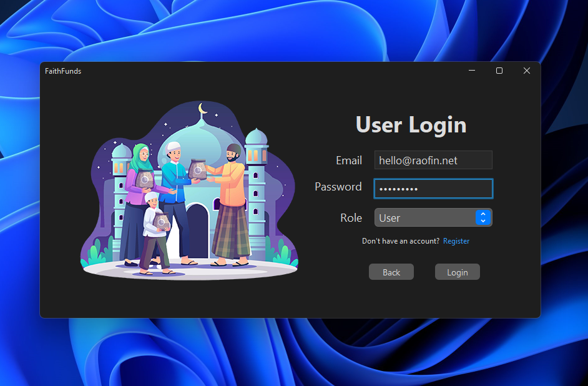Click the "Don't have an account?" text
Screen dimensions: 588x386
(401, 241)
